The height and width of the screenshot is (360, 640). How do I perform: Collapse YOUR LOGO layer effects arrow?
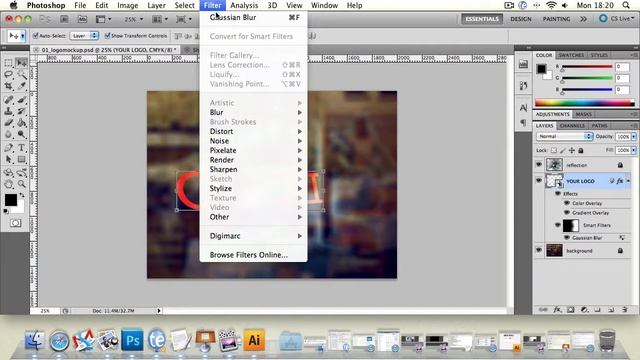[628, 181]
